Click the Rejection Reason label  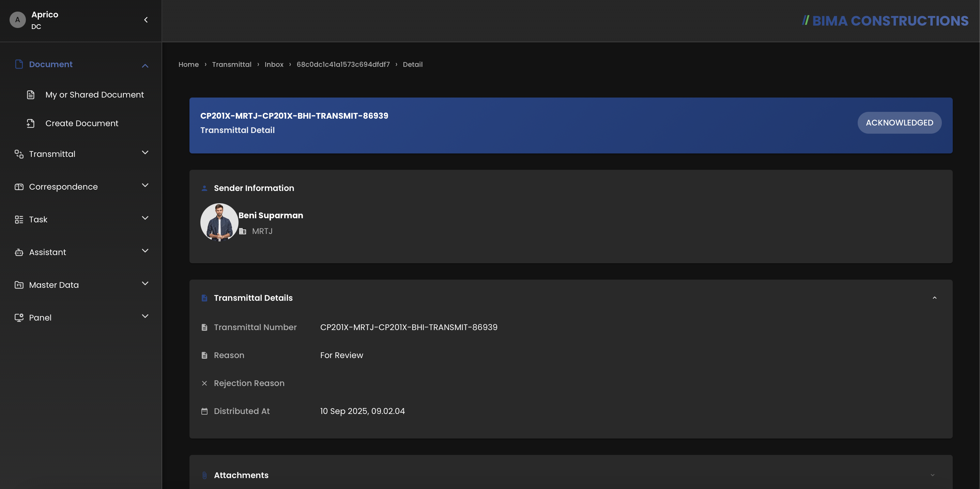pyautogui.click(x=249, y=383)
